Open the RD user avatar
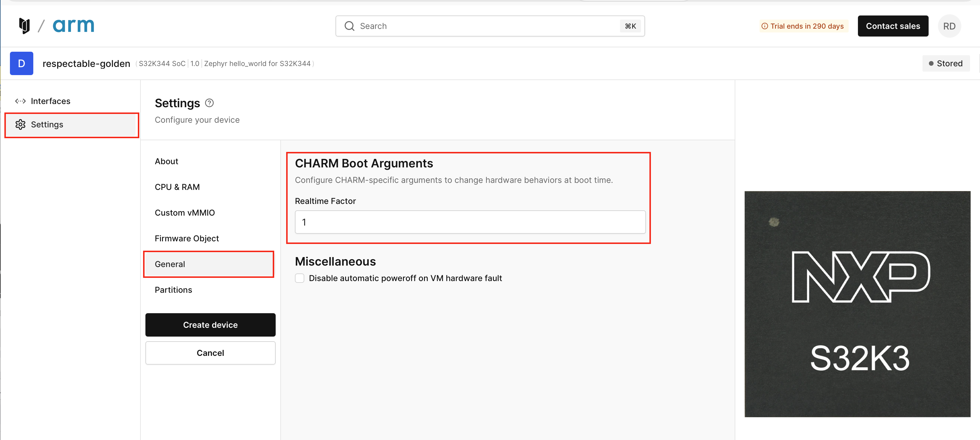Image resolution: width=980 pixels, height=440 pixels. tap(949, 26)
